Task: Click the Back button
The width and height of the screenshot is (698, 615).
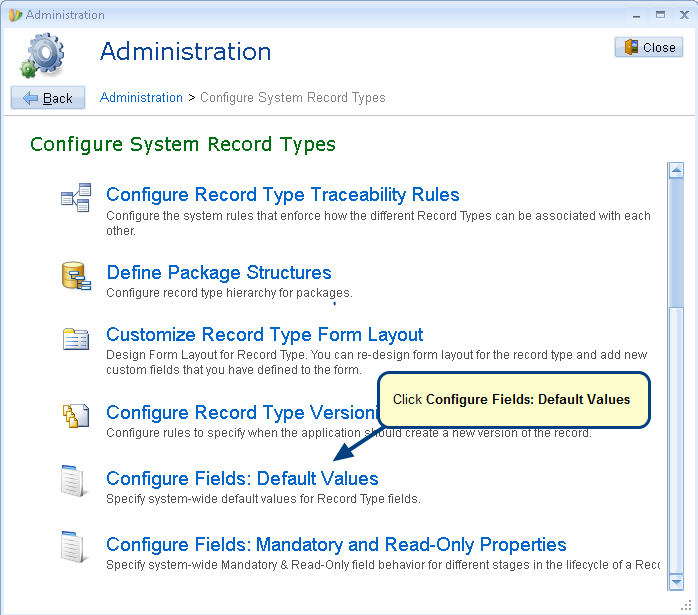Action: pyautogui.click(x=48, y=97)
